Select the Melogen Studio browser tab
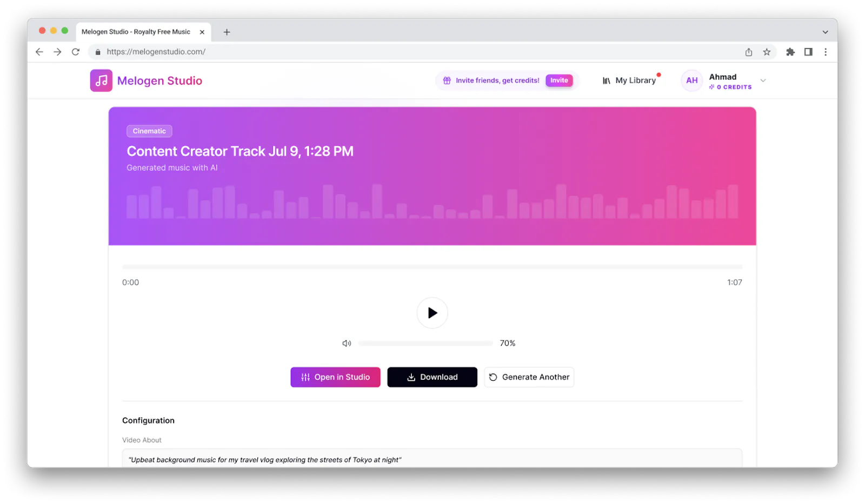Image resolution: width=865 pixels, height=504 pixels. click(143, 32)
